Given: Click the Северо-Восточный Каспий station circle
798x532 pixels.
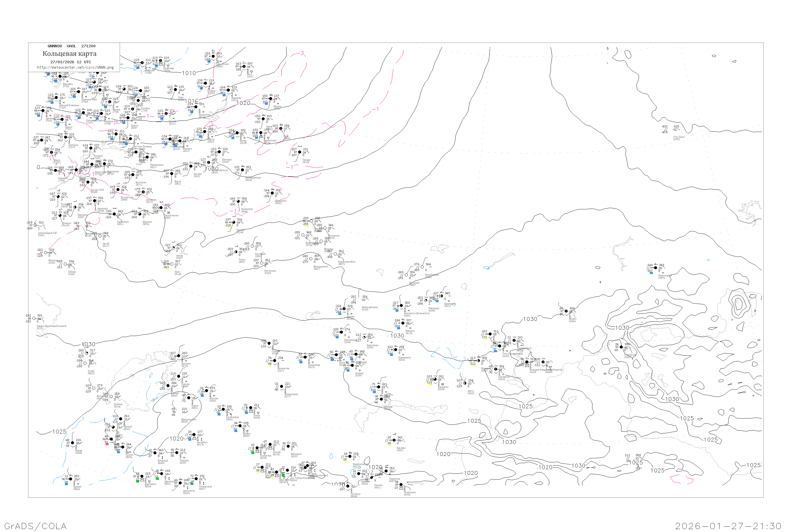Looking at the screenshot, I should point(34,319).
